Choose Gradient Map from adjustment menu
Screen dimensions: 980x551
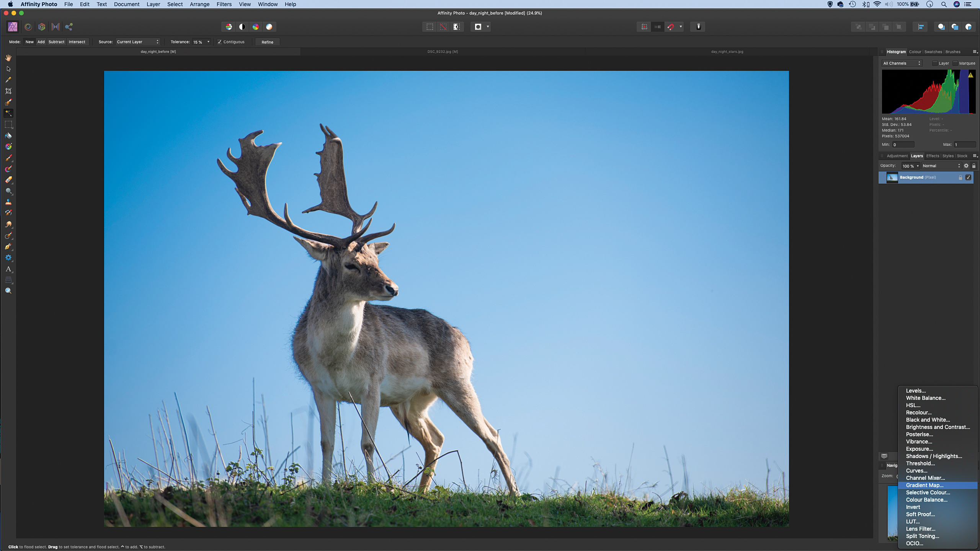pos(924,485)
